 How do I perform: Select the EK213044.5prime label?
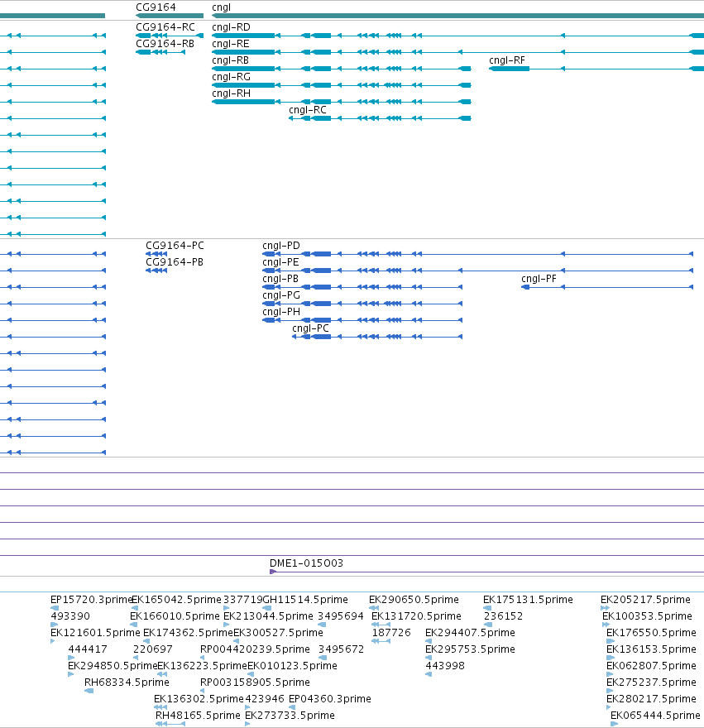(x=268, y=616)
